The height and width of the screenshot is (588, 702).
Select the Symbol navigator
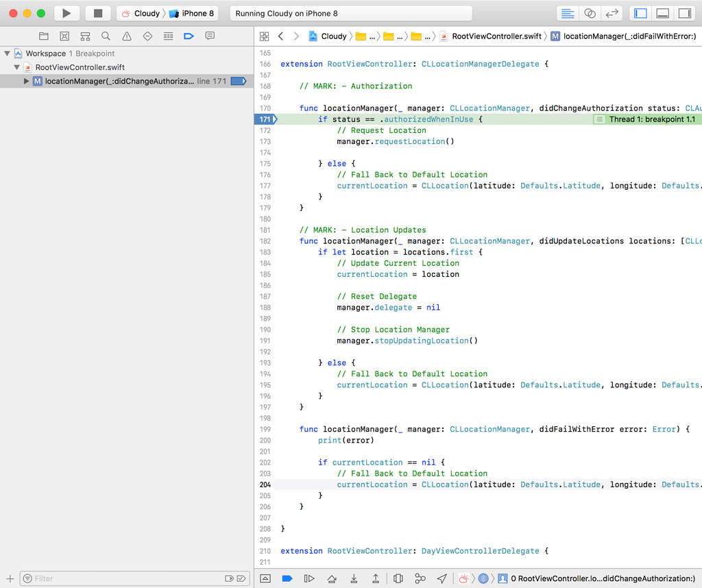tap(86, 36)
